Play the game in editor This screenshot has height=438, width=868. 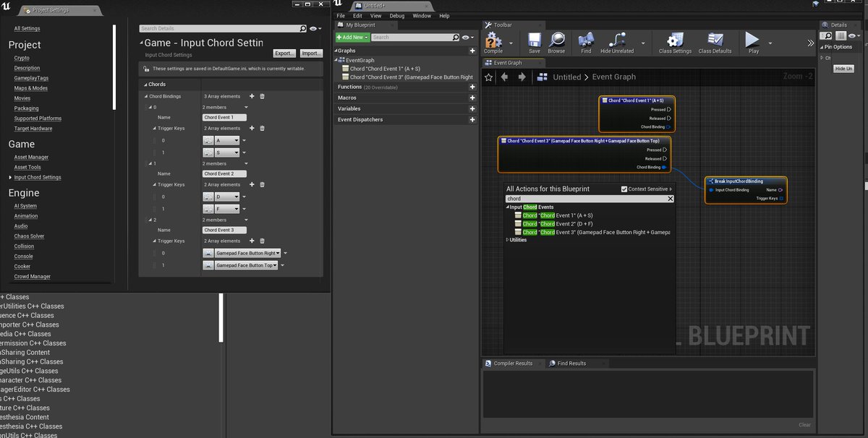click(753, 42)
